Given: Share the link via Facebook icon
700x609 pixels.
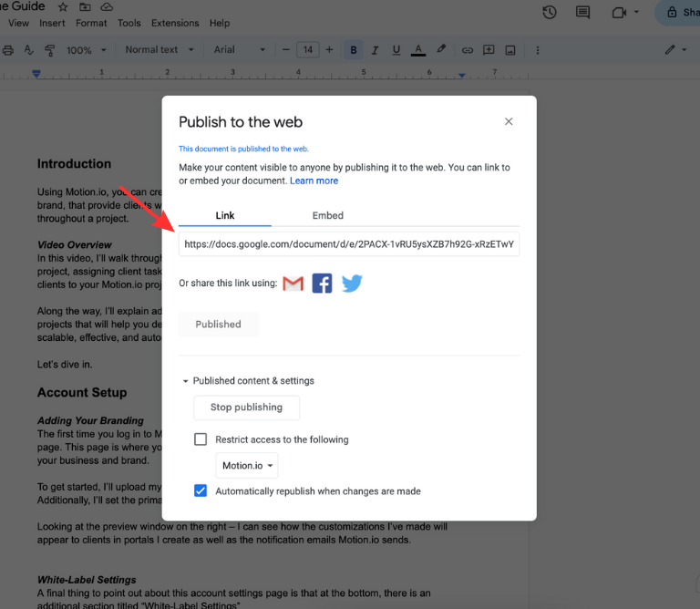Looking at the screenshot, I should coord(322,284).
